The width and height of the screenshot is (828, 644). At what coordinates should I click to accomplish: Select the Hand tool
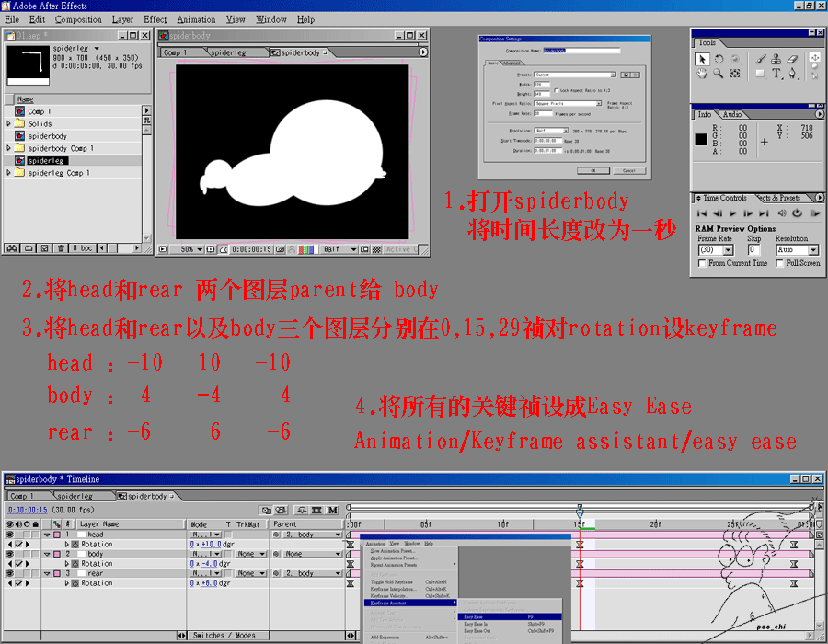(702, 74)
